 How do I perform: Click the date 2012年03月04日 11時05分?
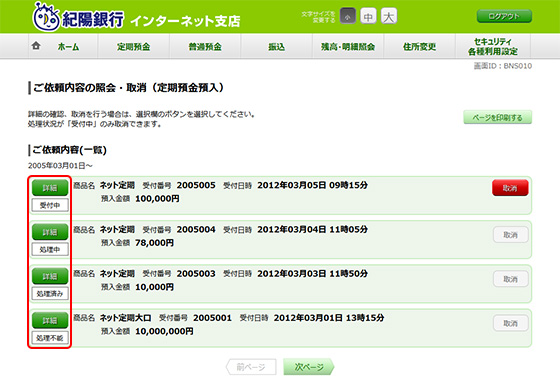(x=312, y=230)
